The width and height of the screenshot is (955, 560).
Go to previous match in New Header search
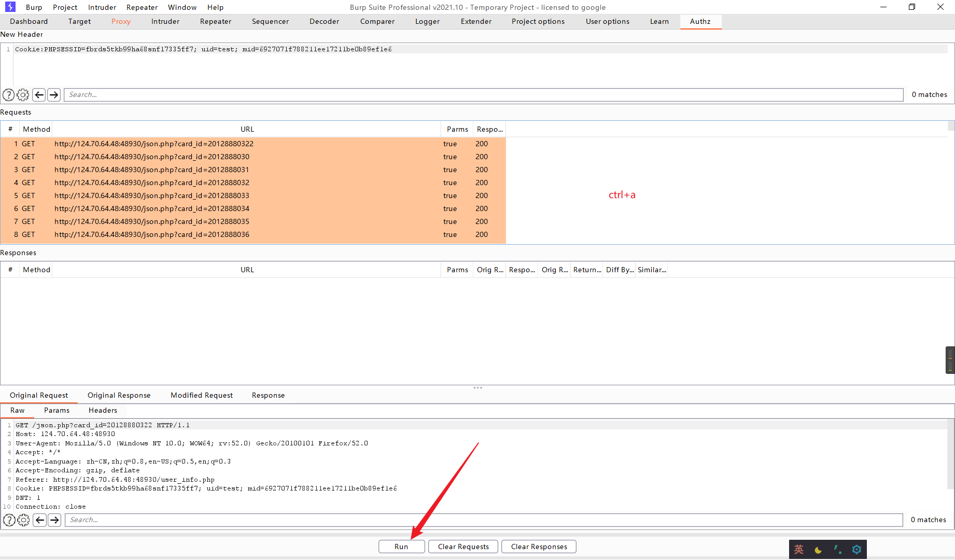39,95
